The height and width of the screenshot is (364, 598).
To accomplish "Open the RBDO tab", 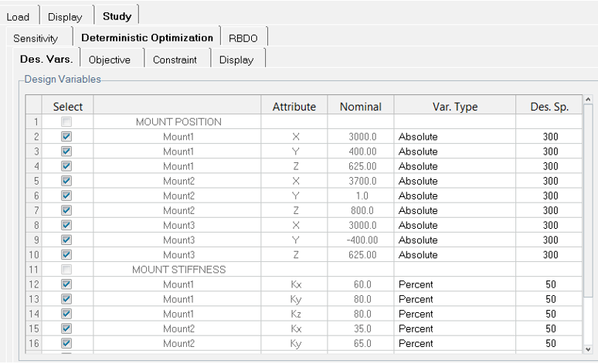I will [x=243, y=38].
